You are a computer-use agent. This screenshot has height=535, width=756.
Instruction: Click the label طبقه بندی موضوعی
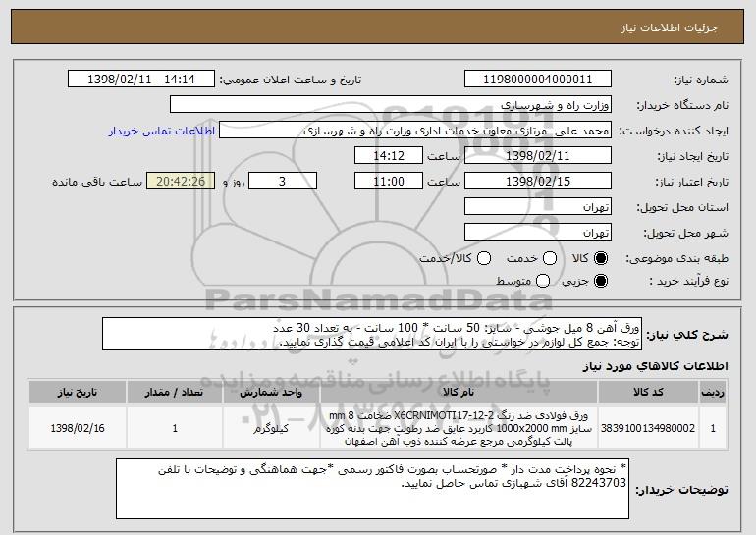point(676,259)
